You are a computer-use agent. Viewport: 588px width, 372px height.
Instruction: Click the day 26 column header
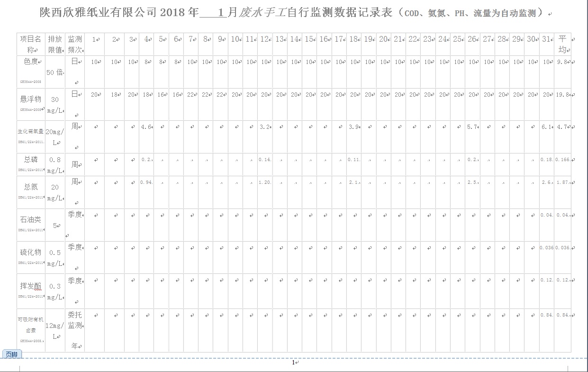coord(472,39)
